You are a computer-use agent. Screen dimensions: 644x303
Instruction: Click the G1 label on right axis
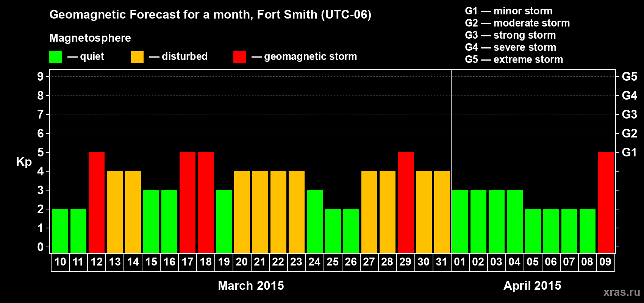(x=630, y=152)
